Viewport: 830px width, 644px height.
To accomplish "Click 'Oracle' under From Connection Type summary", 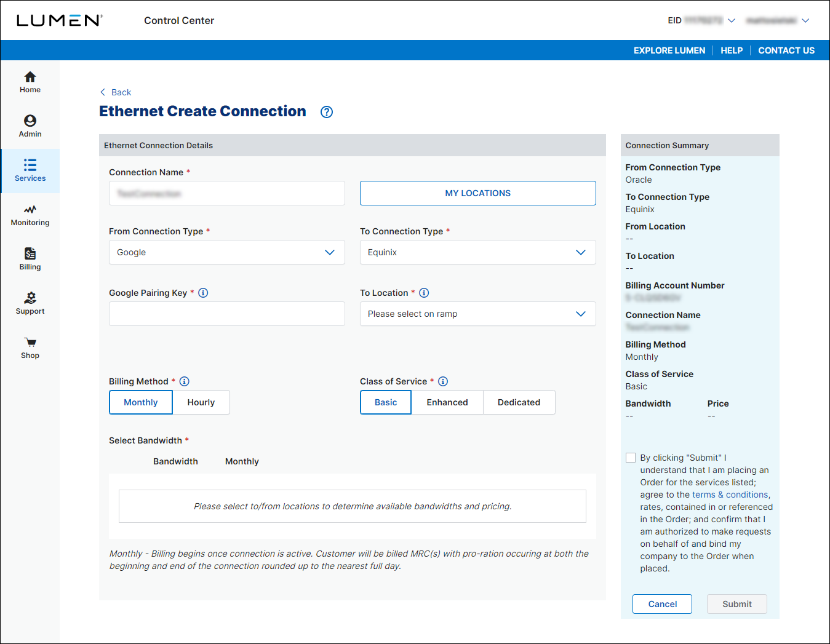I will point(639,180).
